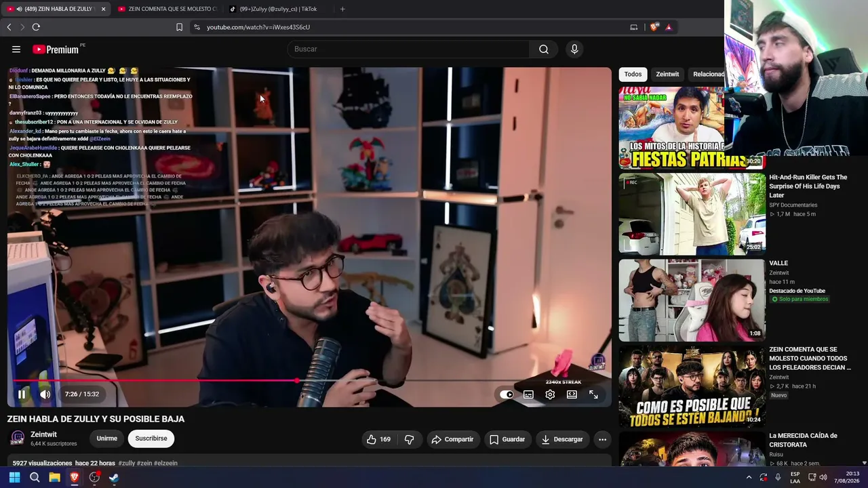Open the Brave Rewards triangle icon
The width and height of the screenshot is (868, 488).
pos(669,27)
